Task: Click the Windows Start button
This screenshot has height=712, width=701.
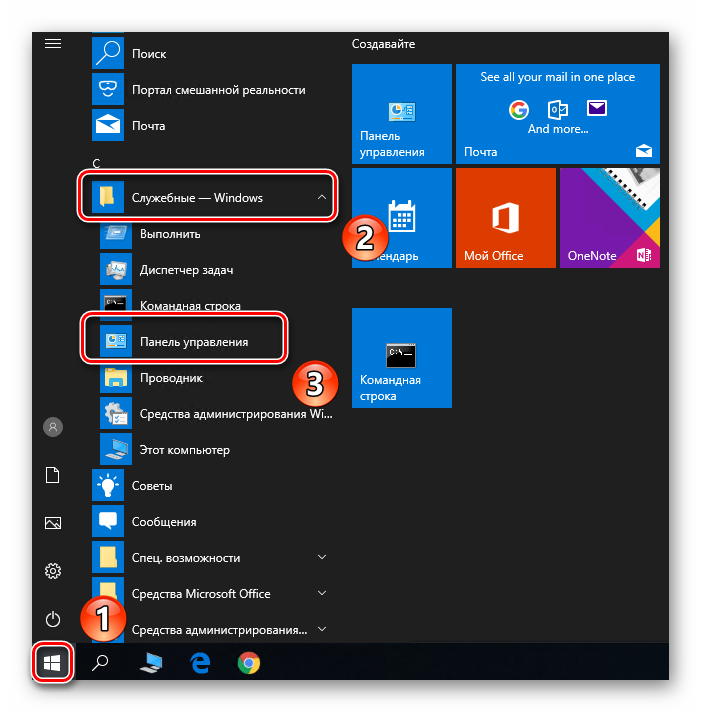Action: [x=52, y=663]
